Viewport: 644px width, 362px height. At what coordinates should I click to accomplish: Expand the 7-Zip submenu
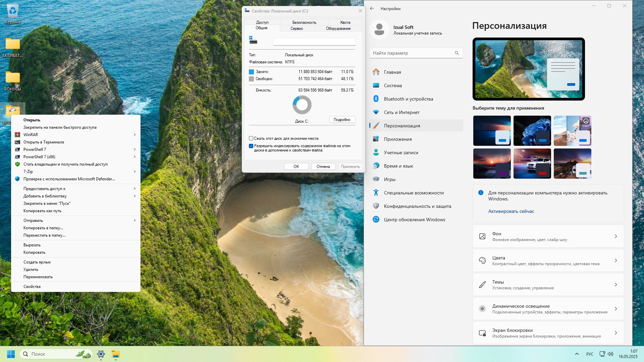[x=135, y=172]
